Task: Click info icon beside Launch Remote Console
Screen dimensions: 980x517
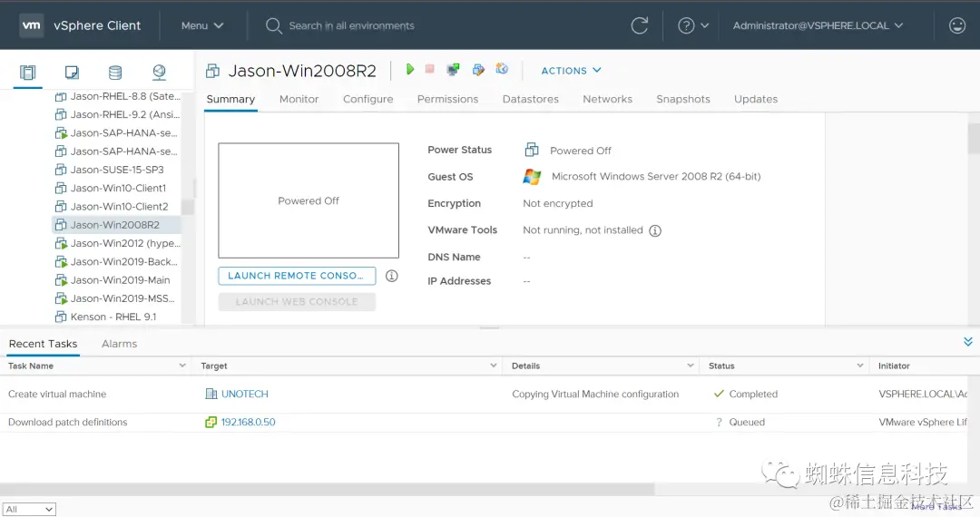Action: coord(392,276)
